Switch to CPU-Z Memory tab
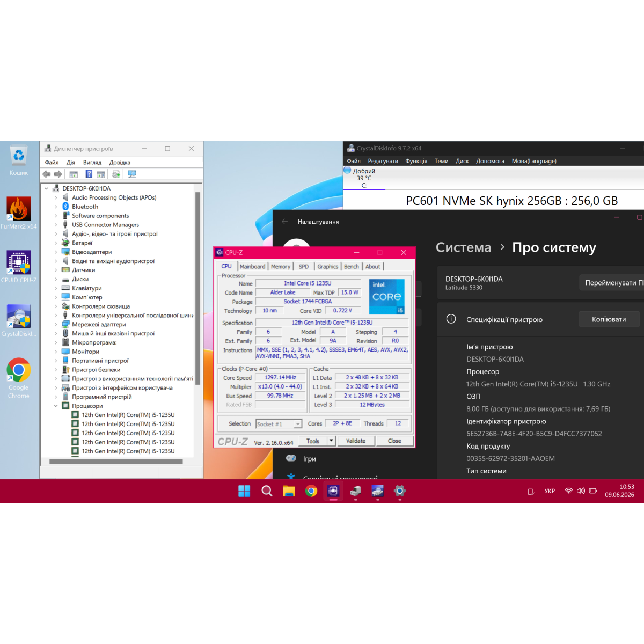 pos(281,267)
